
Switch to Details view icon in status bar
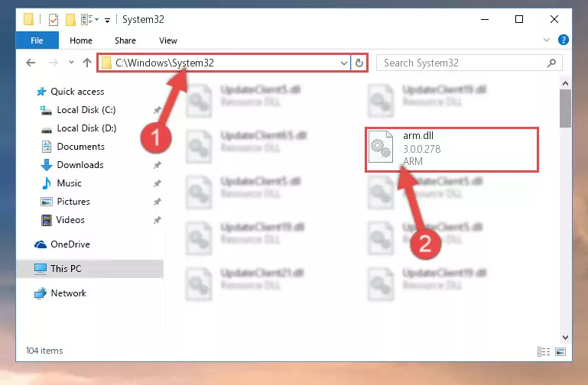pyautogui.click(x=544, y=351)
